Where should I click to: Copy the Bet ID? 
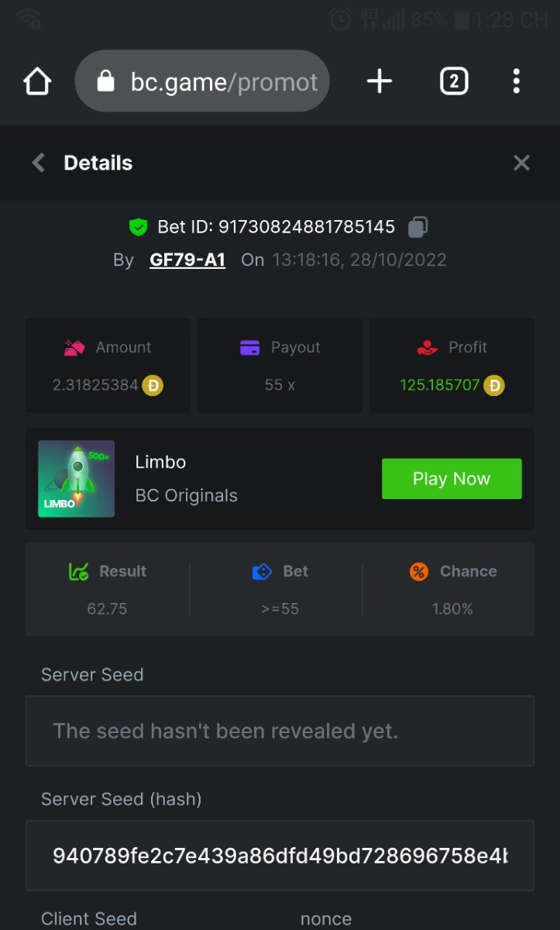pyautogui.click(x=418, y=227)
